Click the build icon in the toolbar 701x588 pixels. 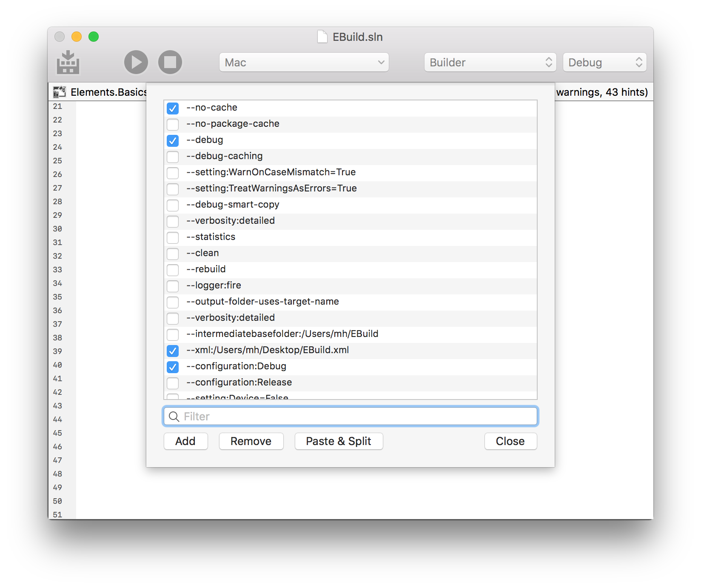click(68, 63)
